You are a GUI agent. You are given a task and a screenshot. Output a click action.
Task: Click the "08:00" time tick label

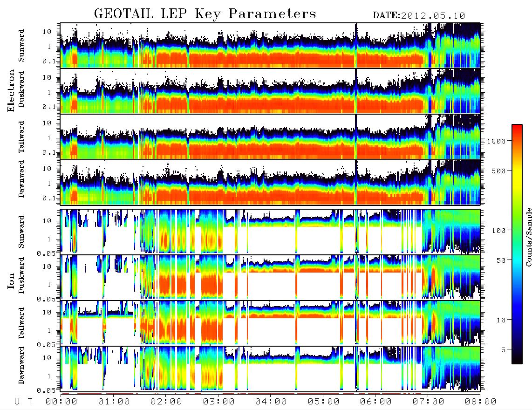(x=481, y=402)
